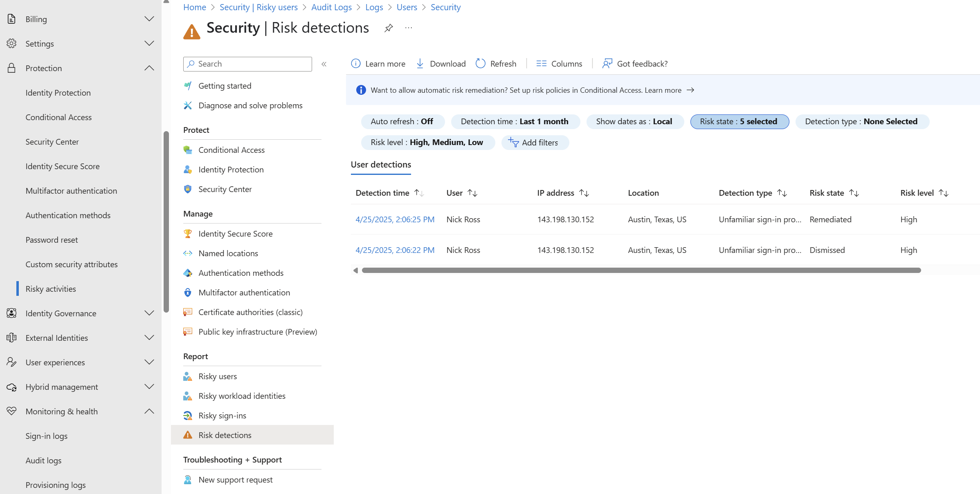Open the more options ellipsis menu
The image size is (980, 494).
(409, 28)
